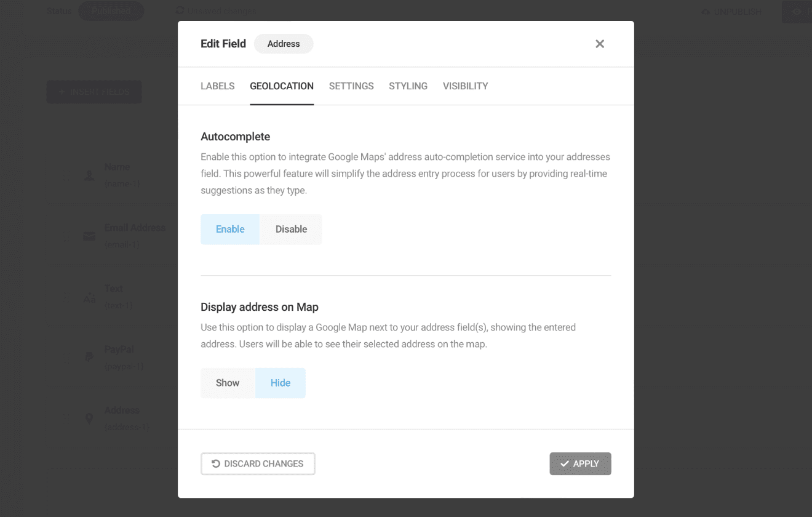Select the Name field person icon
The image size is (812, 517).
pyautogui.click(x=89, y=175)
